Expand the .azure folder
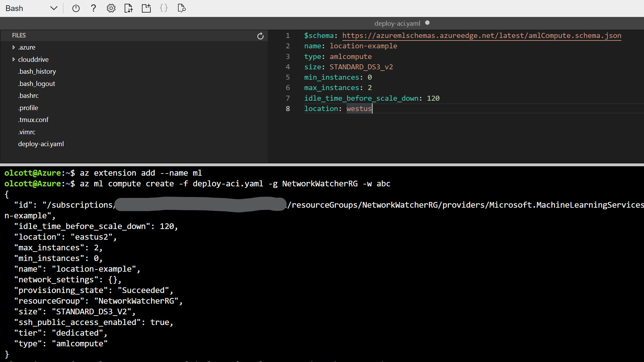644x362 pixels. pyautogui.click(x=14, y=47)
